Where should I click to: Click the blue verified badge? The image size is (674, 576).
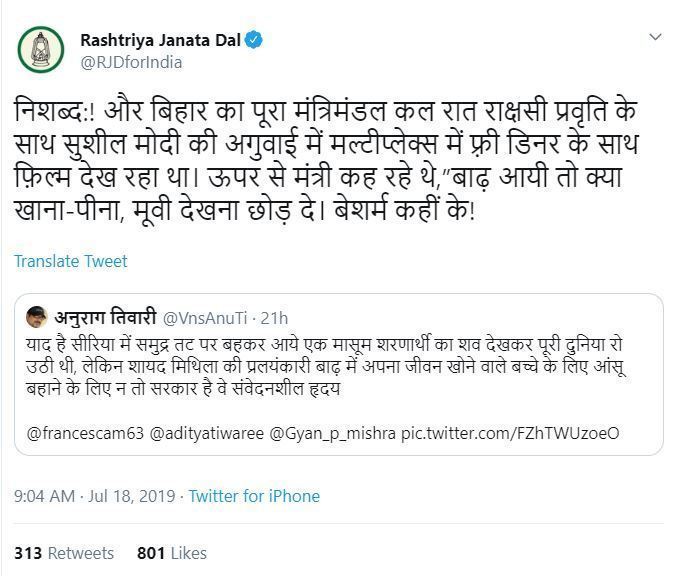[x=256, y=40]
